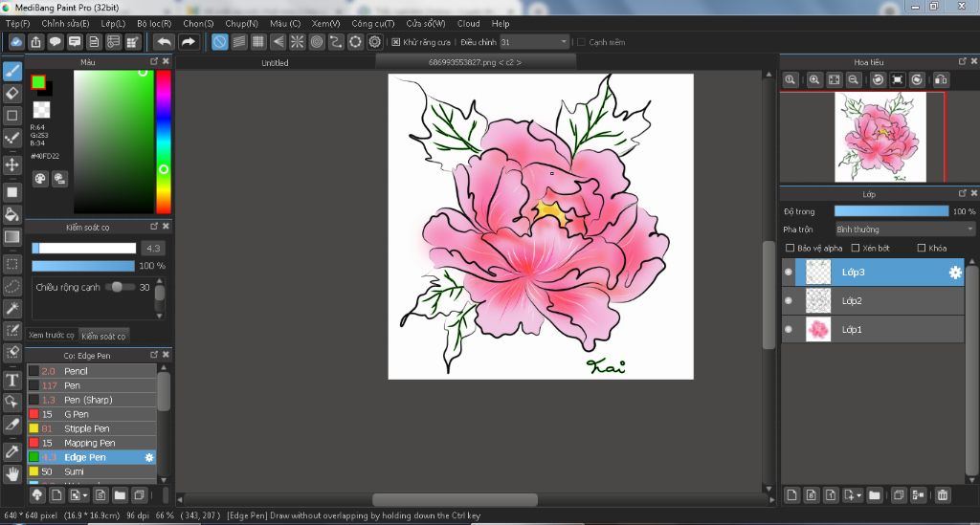Undock the Lớp layer panel
The height and width of the screenshot is (525, 980).
pyautogui.click(x=963, y=193)
